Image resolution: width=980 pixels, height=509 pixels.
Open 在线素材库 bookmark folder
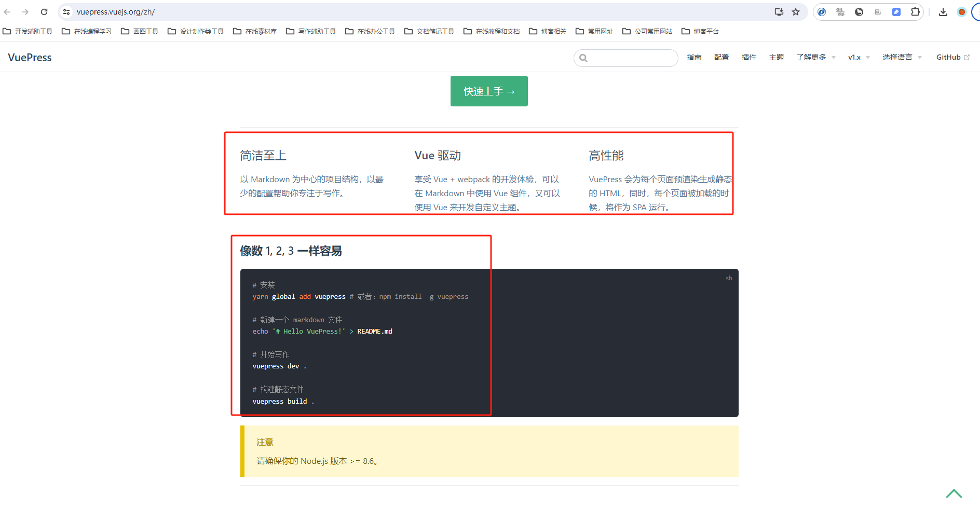[255, 31]
